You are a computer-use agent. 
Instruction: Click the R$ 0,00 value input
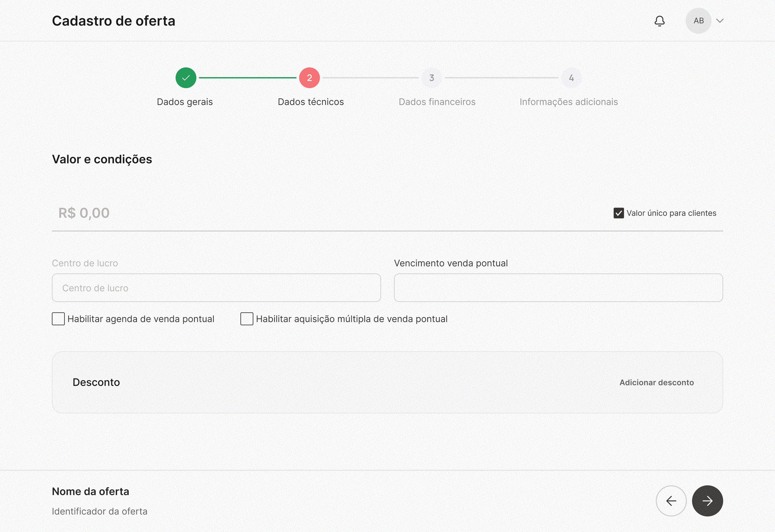coord(84,213)
